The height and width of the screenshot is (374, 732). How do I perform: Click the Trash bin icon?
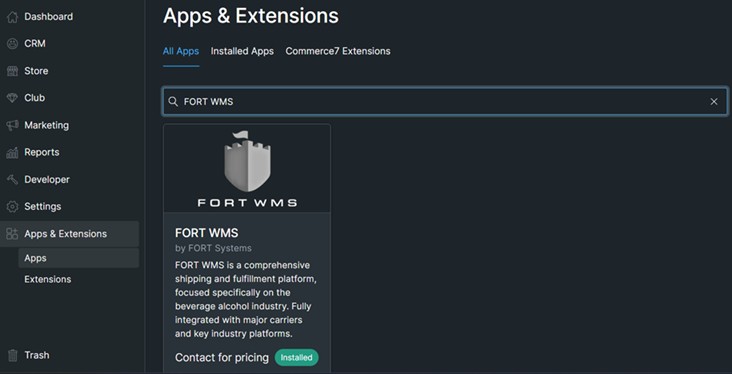click(12, 355)
